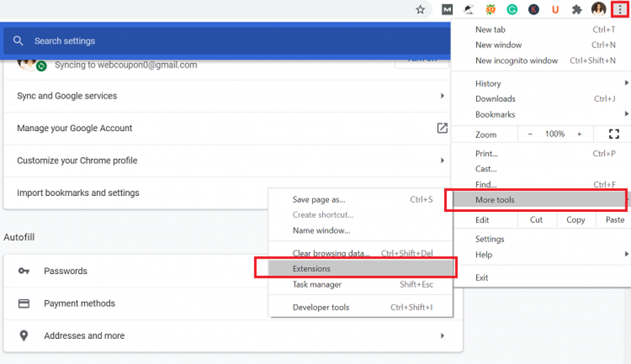The height and width of the screenshot is (364, 631).
Task: Click the dark K extension icon
Action: 534,9
